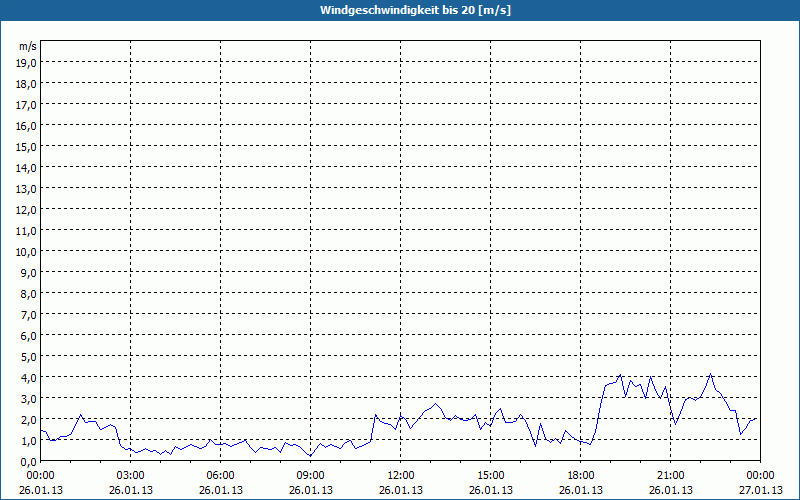Select the 18,0 y-axis label
The height and width of the screenshot is (500, 800).
click(x=26, y=84)
